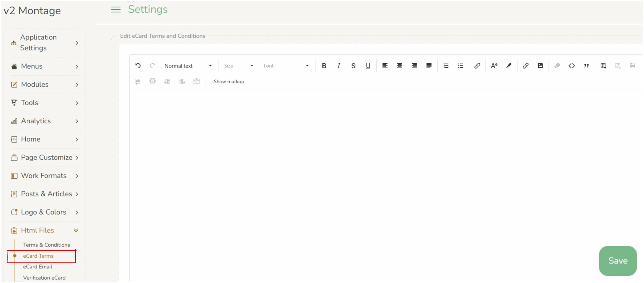The width and height of the screenshot is (644, 283).
Task: Open the Normal text style dropdown
Action: click(x=188, y=66)
